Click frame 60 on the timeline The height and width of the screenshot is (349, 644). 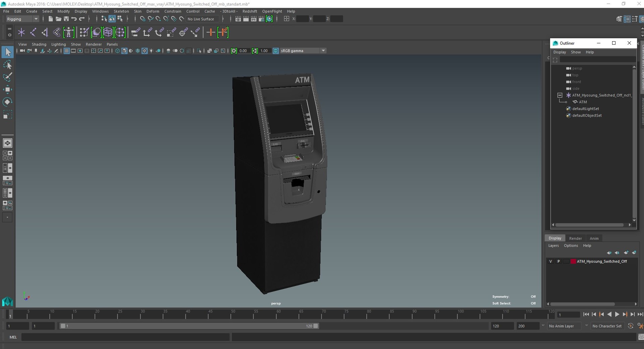click(x=278, y=314)
